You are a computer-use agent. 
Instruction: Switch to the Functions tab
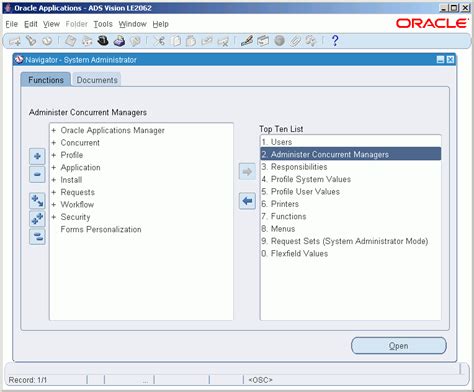[x=46, y=80]
